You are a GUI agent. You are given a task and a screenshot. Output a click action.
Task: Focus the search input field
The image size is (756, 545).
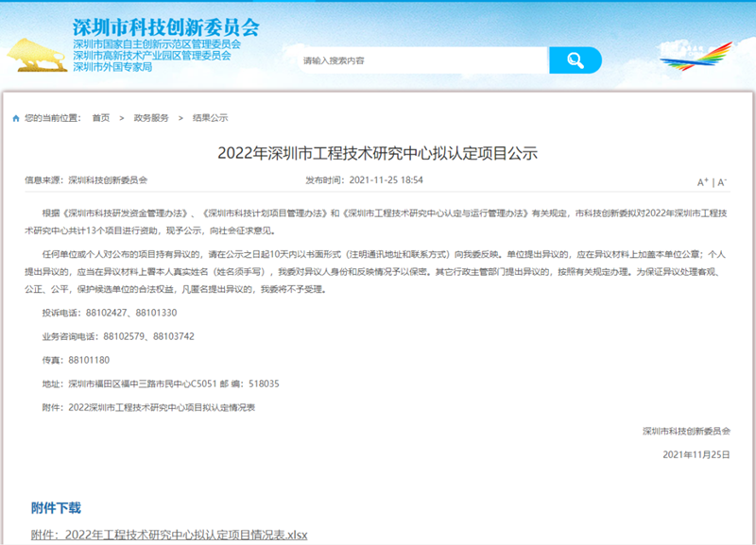tap(423, 60)
